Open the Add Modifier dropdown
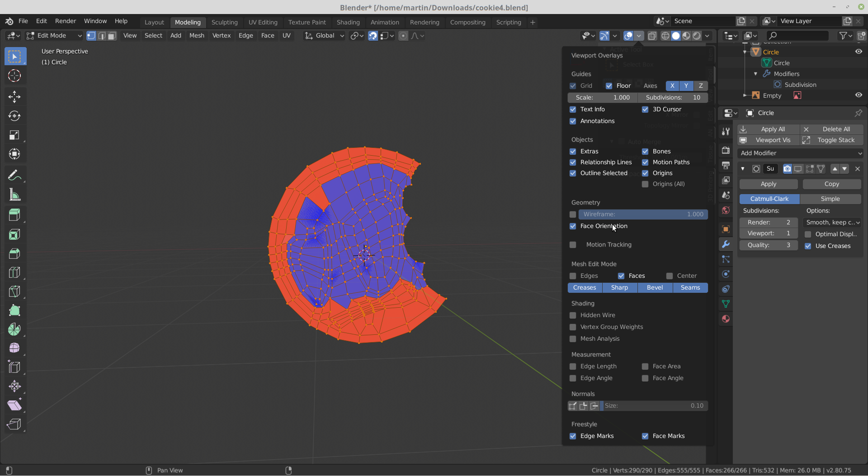Image resolution: width=868 pixels, height=476 pixels. (800, 153)
